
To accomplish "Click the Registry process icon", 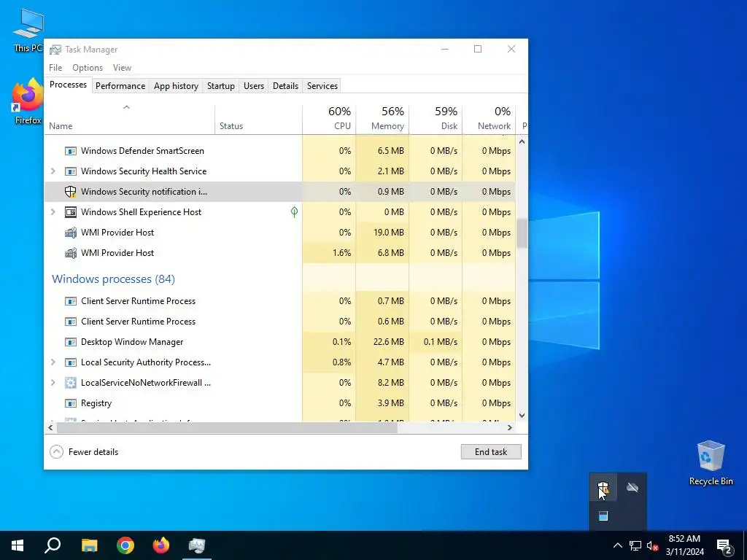I will click(x=71, y=403).
